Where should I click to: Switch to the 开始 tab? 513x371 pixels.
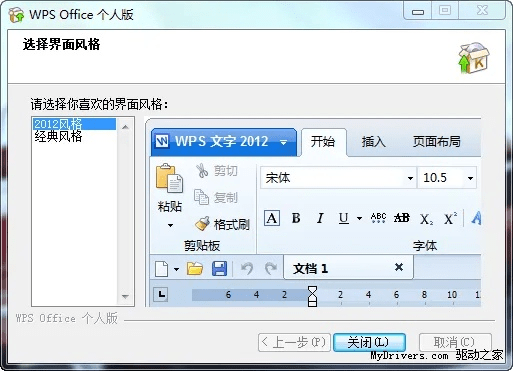[x=323, y=141]
